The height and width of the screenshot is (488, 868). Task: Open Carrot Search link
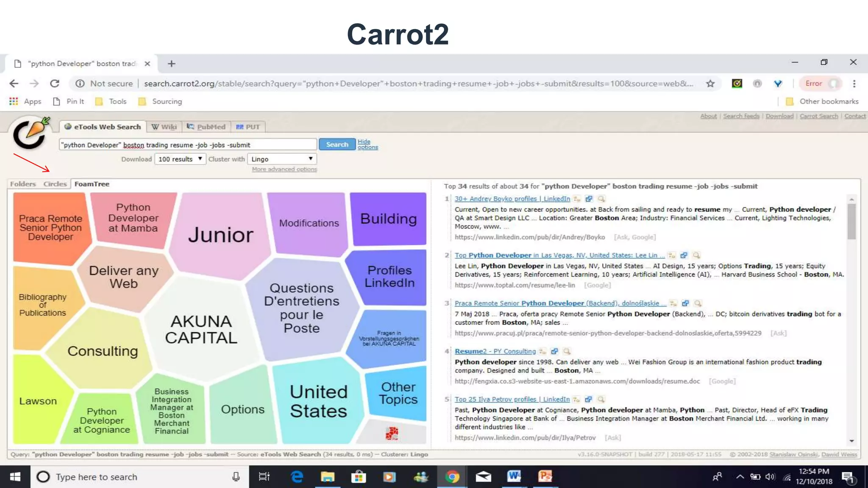(819, 116)
